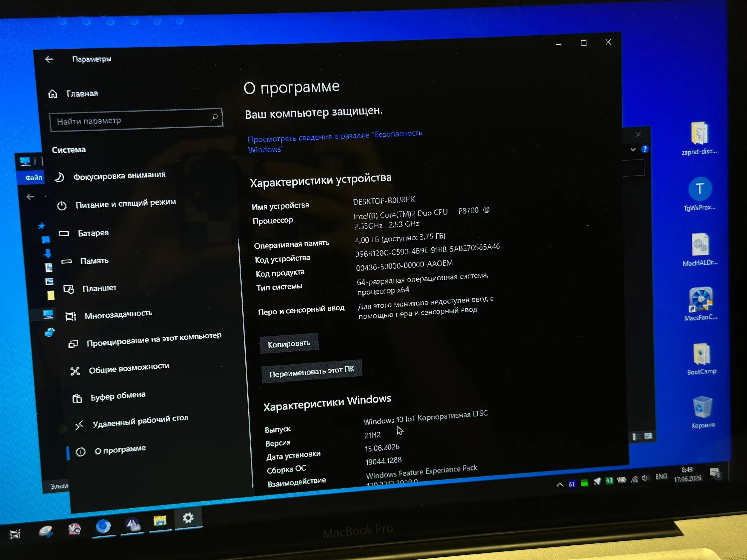Click the 19044.1288 build number
The image size is (747, 560).
(383, 461)
